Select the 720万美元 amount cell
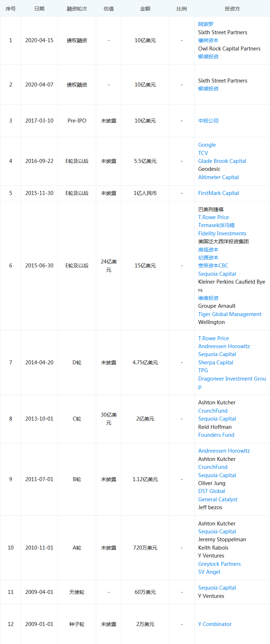270x644 pixels. tap(145, 548)
